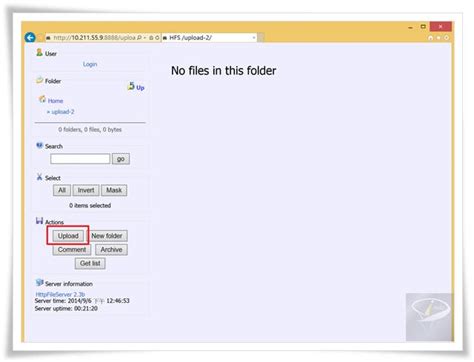Click the 'No files in this folder' heading
This screenshot has width=474, height=362.
pyautogui.click(x=224, y=71)
